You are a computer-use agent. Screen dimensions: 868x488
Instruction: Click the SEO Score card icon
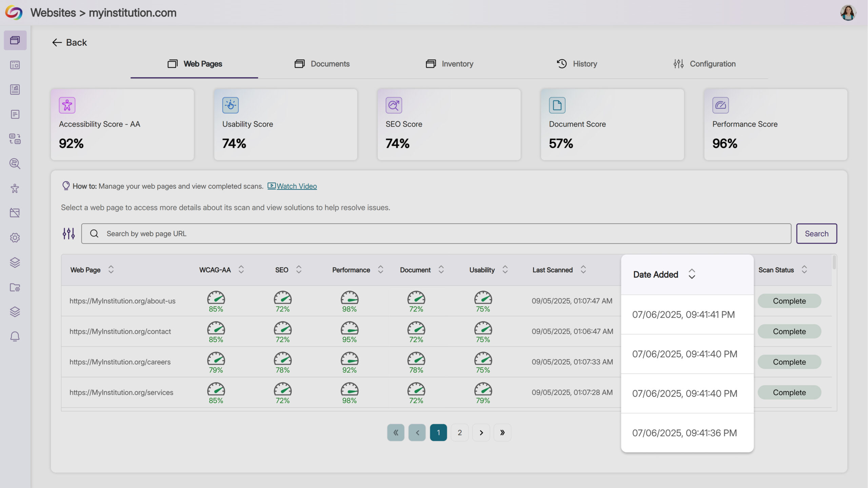point(394,105)
